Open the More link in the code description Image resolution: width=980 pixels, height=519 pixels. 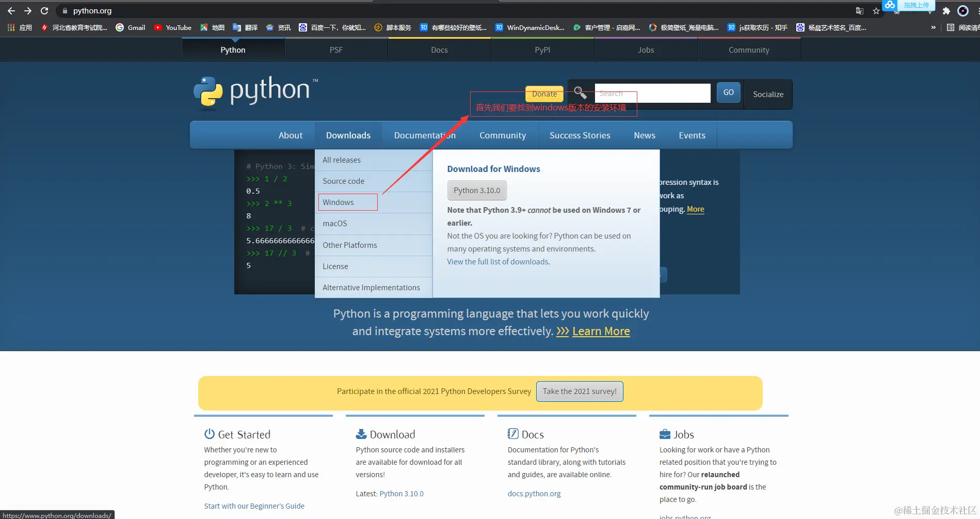point(696,209)
